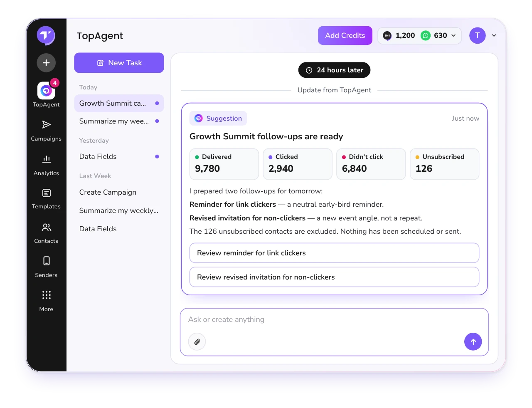Image resolution: width=532 pixels, height=408 pixels.
Task: Open the Create Campaign task
Action: point(119,192)
